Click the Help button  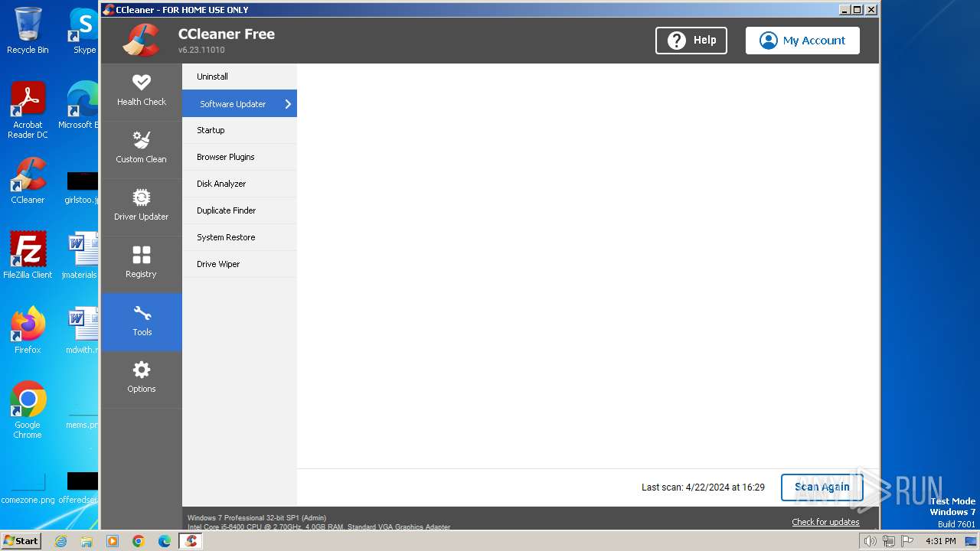coord(691,41)
